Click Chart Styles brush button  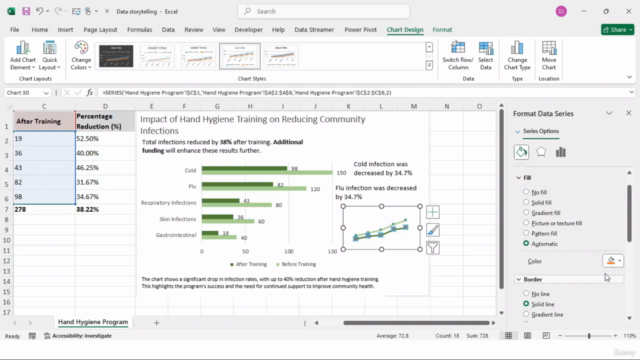click(x=433, y=230)
